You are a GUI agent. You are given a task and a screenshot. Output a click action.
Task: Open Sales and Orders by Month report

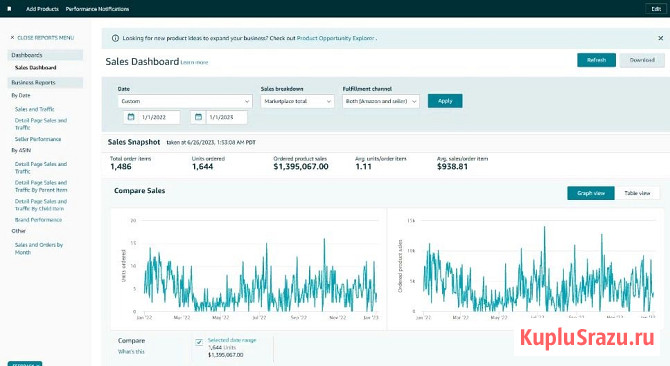(39, 249)
